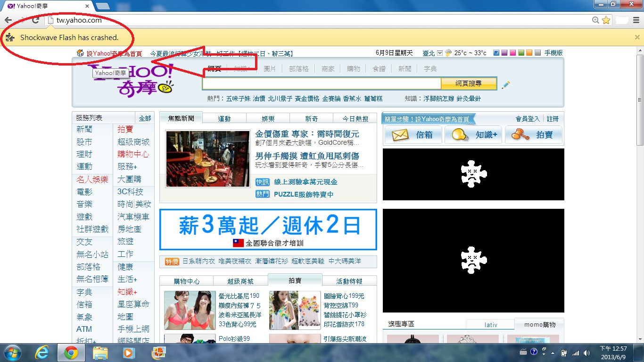Switch to the 娛樂 news tab
644x362 pixels.
[x=268, y=119]
